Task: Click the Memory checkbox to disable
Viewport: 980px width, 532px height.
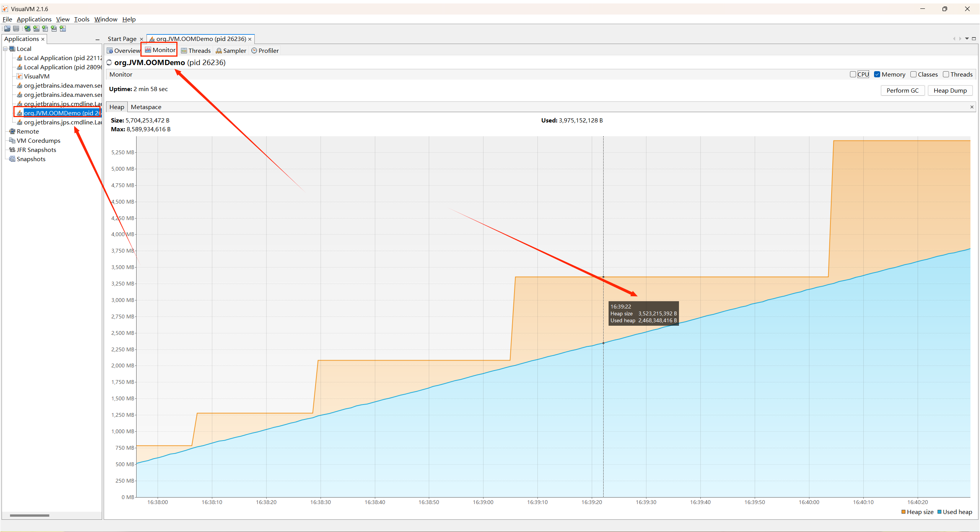Action: [x=877, y=74]
